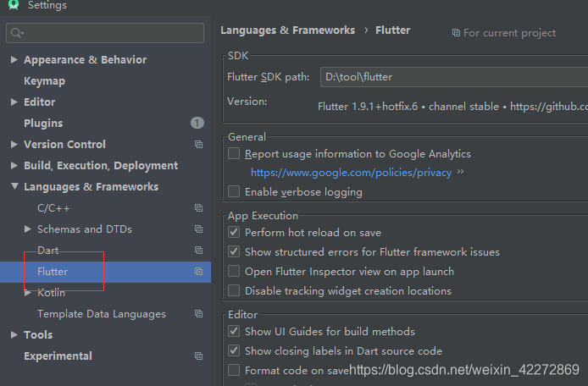Click the Flutter SDK path field

(454, 77)
